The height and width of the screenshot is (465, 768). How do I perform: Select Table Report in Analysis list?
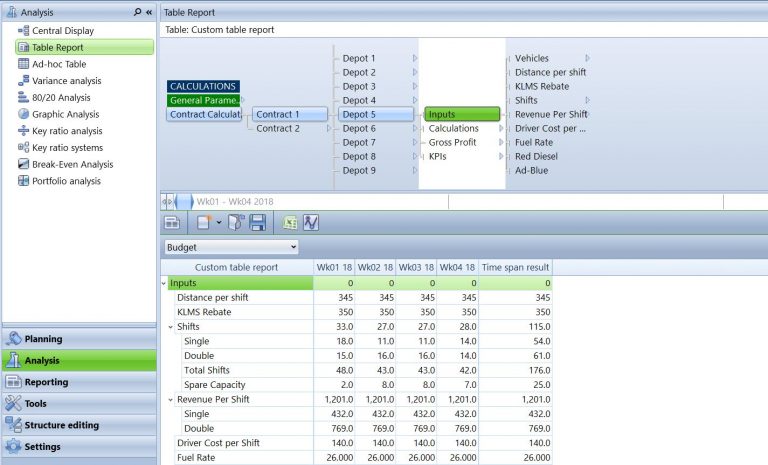tap(85, 47)
